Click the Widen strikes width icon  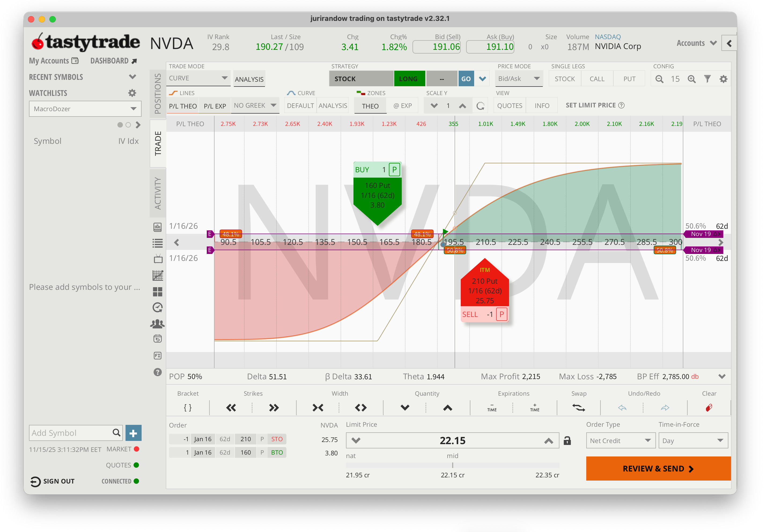361,407
